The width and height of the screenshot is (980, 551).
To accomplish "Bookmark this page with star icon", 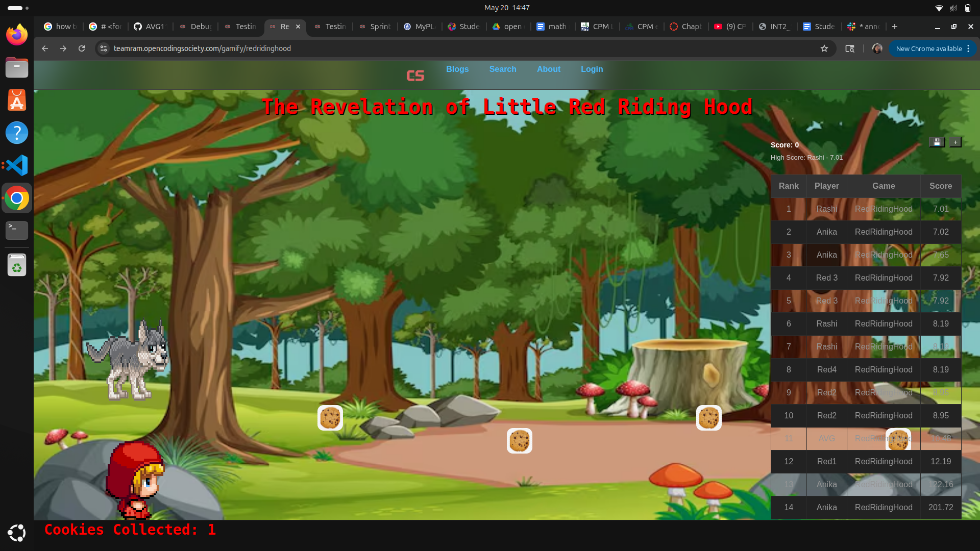I will (x=824, y=48).
